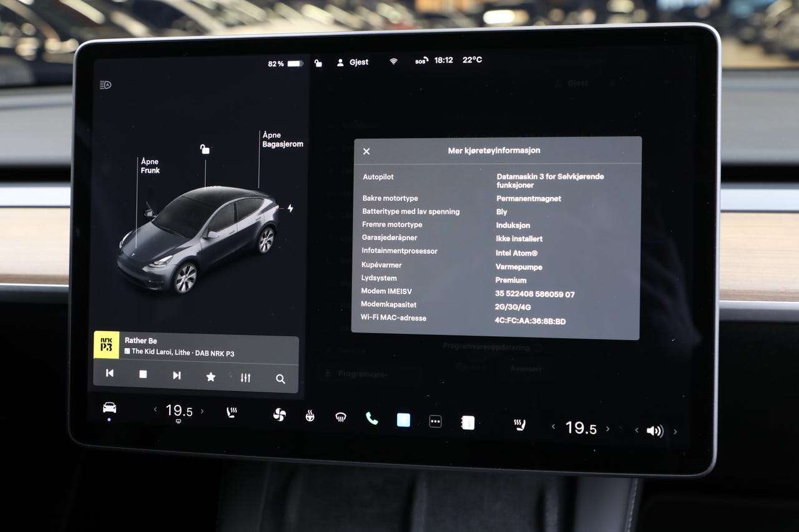Select the 2G/3G/4G modem capacity value

click(513, 307)
